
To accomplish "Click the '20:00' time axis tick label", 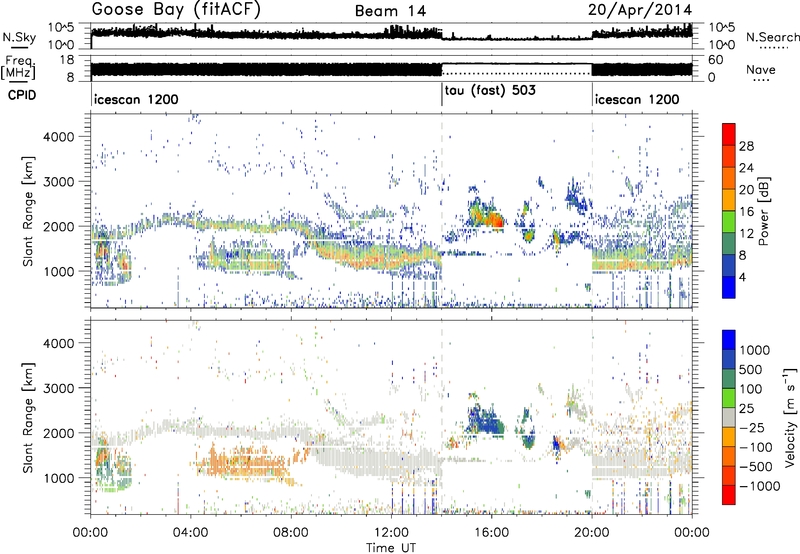I will pyautogui.click(x=592, y=533).
